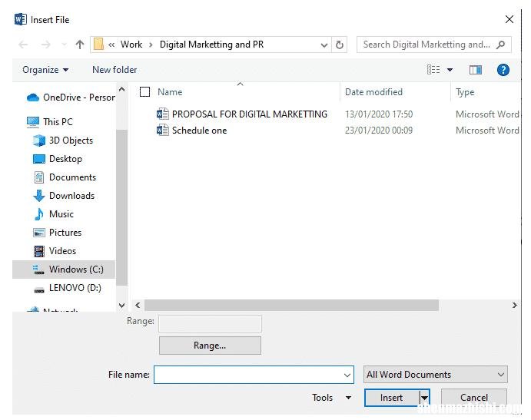This screenshot has height=420, width=531.
Task: Open the Organize menu
Action: pos(45,70)
